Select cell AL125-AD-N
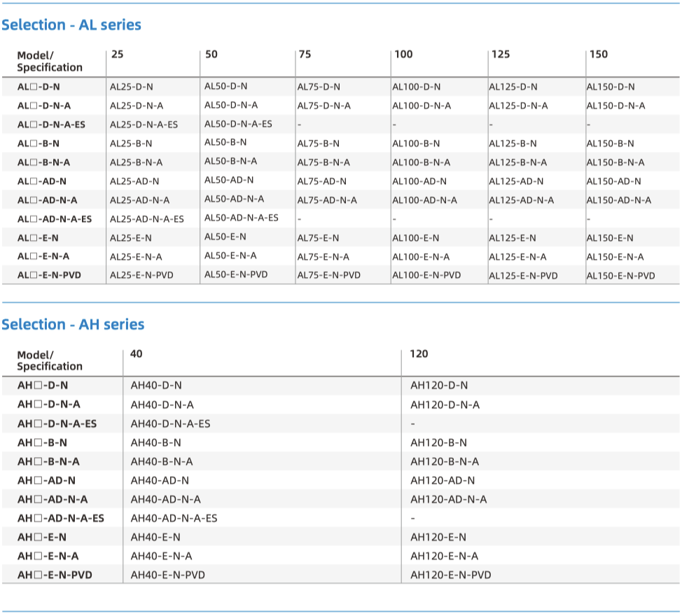 (516, 181)
